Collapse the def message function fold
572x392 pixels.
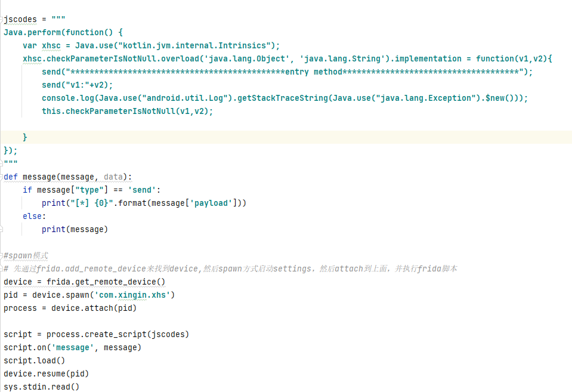[x=2, y=177]
